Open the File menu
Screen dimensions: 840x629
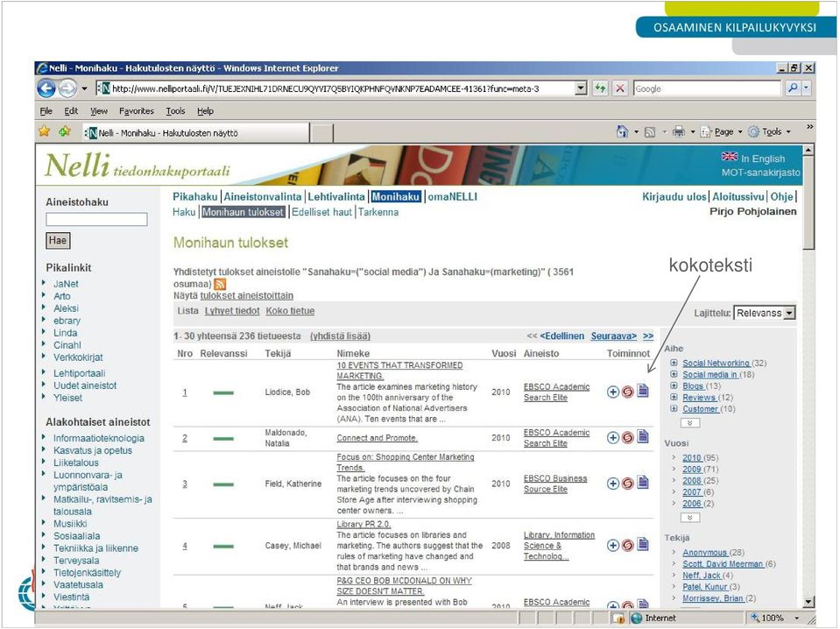(x=46, y=111)
